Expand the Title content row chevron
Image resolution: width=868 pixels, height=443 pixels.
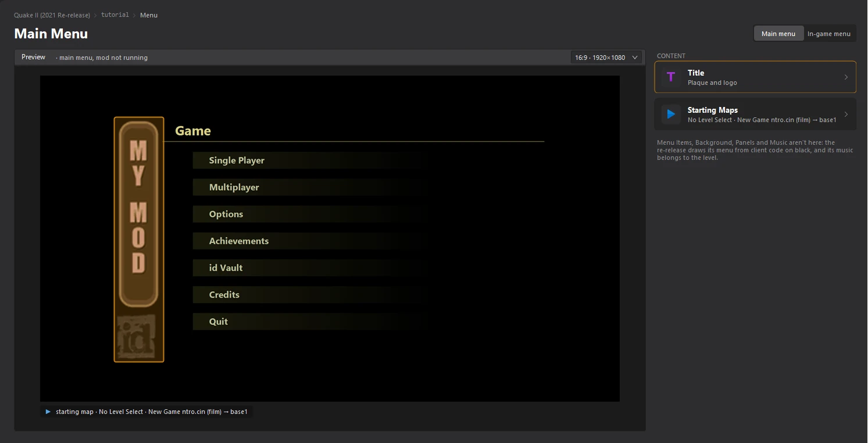click(846, 77)
